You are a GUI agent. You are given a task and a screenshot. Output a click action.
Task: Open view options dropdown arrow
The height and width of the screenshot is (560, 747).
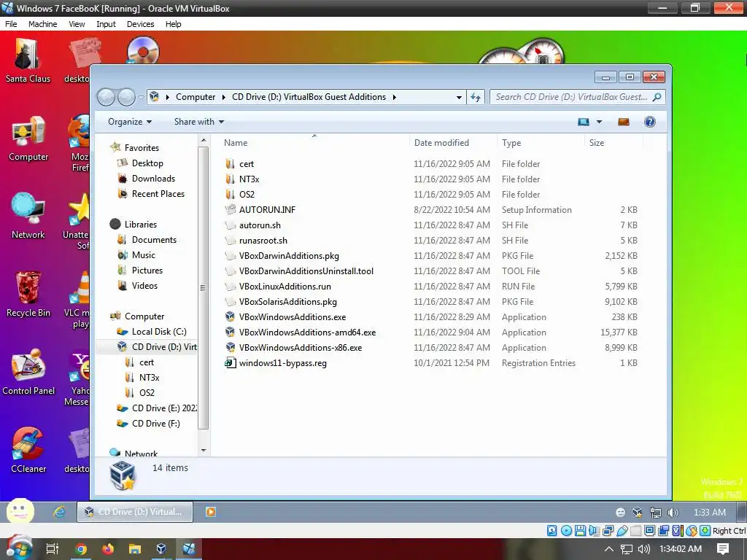[x=600, y=122]
